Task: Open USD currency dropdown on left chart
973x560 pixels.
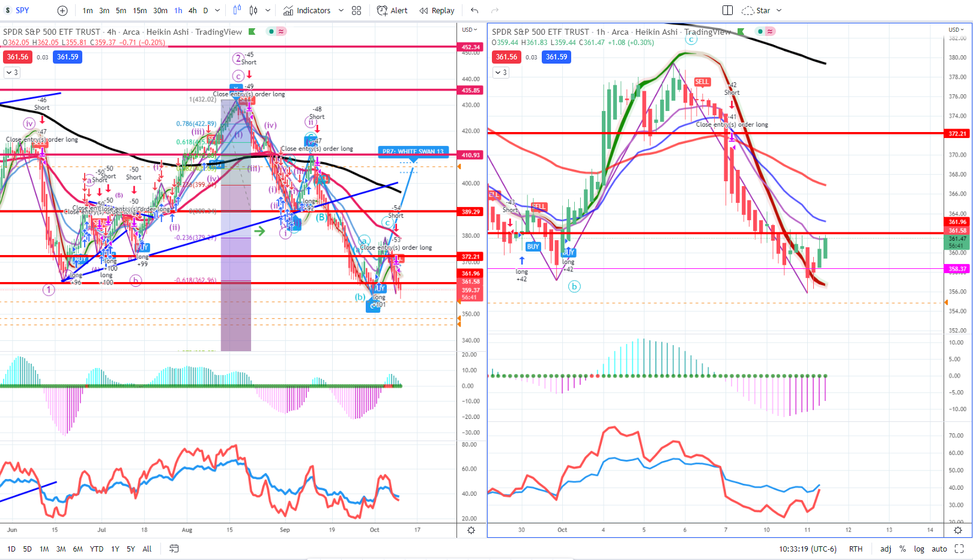Action: point(470,29)
